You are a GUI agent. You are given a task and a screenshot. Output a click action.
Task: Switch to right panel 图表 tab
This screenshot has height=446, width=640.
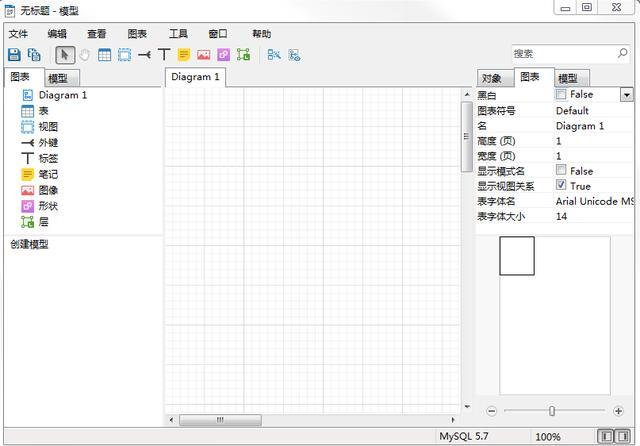(533, 77)
